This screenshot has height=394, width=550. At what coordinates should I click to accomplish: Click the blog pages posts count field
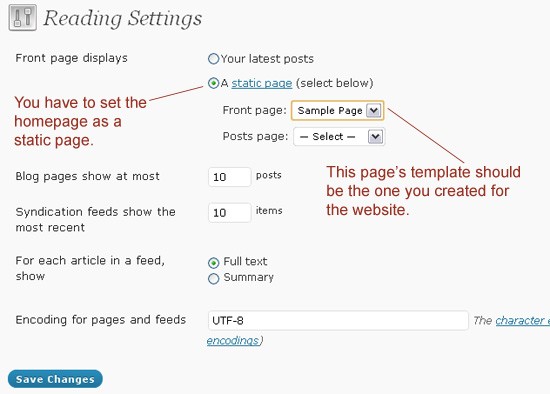point(230,177)
